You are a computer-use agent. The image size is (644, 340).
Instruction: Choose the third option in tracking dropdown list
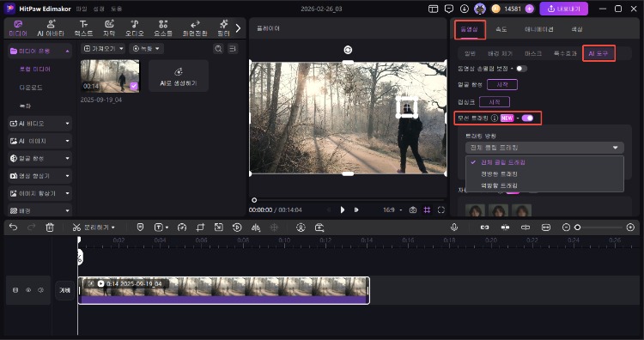click(x=544, y=185)
